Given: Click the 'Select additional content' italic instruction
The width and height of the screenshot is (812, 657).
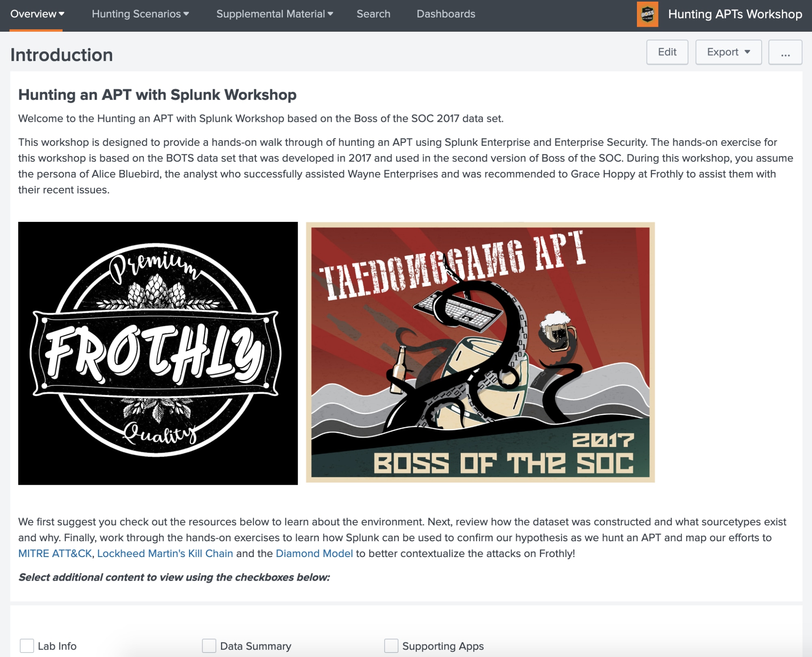Looking at the screenshot, I should click(x=174, y=577).
